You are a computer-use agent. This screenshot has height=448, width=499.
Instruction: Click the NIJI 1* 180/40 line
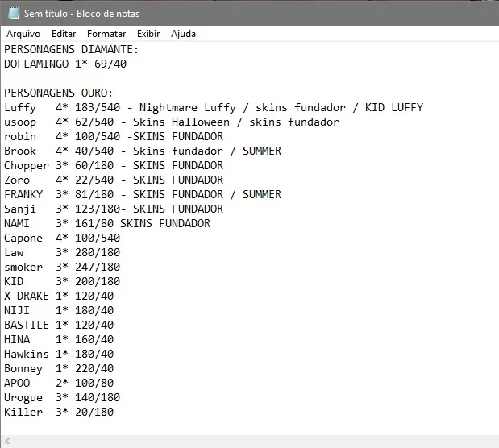point(59,310)
